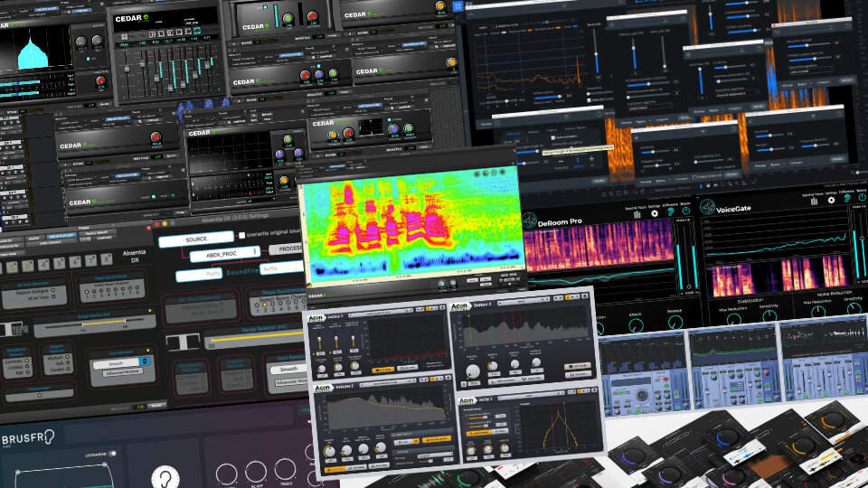Toggle DeRoom Pro Bypass power icon
868x488 pixels.
click(x=686, y=211)
